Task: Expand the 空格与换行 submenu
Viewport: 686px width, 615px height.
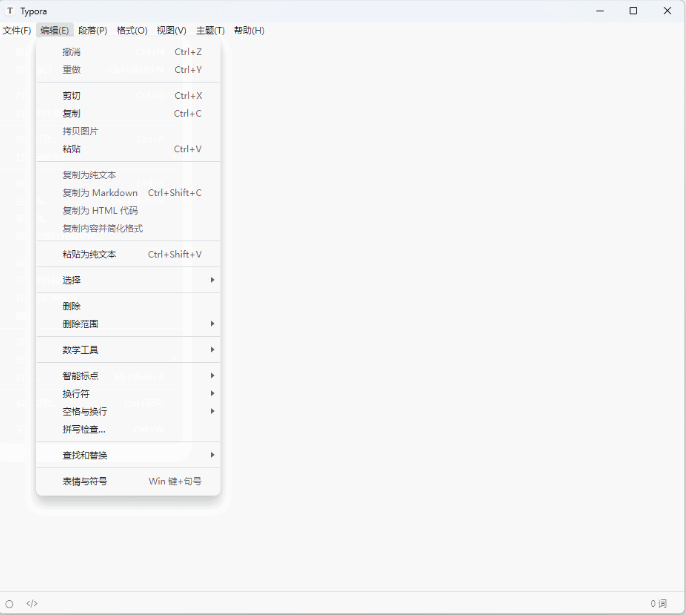Action: pyautogui.click(x=128, y=412)
